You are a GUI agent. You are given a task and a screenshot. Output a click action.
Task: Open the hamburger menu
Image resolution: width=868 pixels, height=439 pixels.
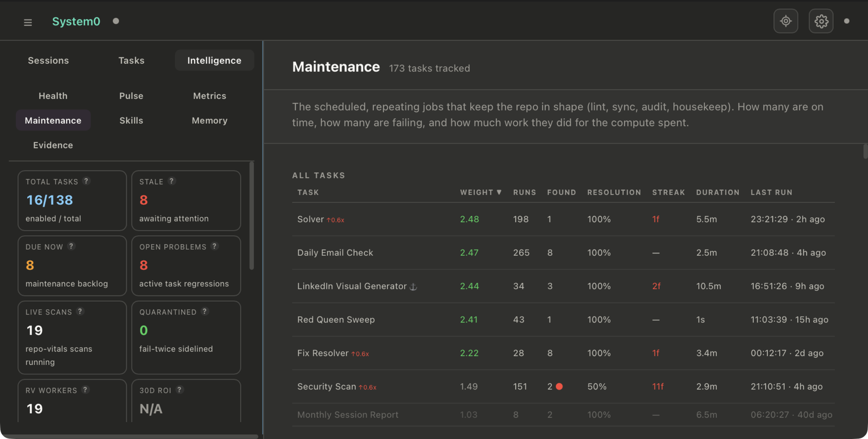point(28,22)
